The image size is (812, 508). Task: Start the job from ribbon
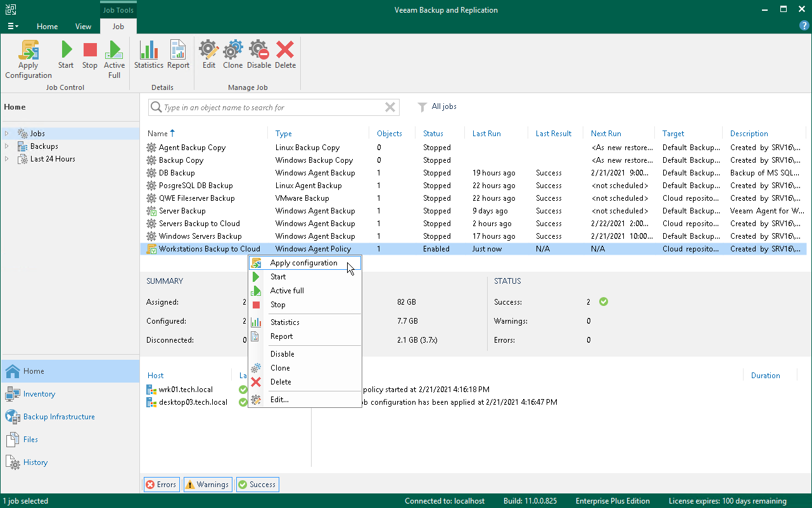click(66, 50)
